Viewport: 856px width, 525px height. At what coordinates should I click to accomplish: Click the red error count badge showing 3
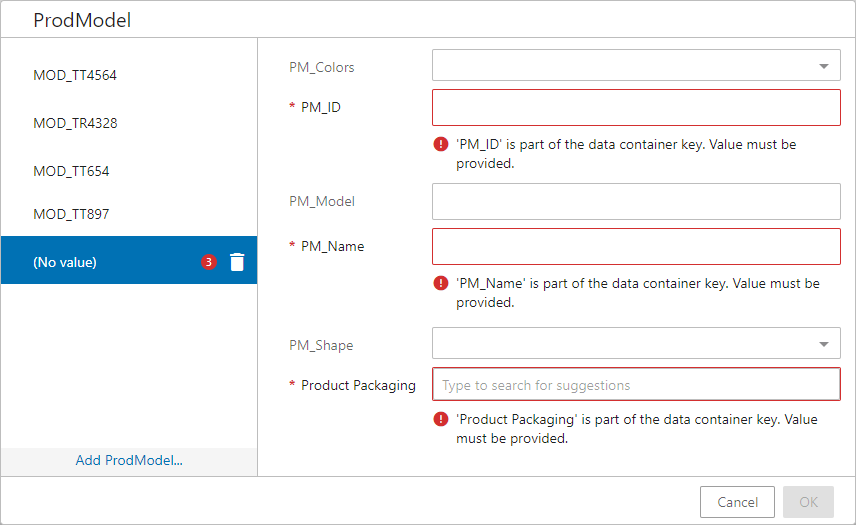(209, 262)
